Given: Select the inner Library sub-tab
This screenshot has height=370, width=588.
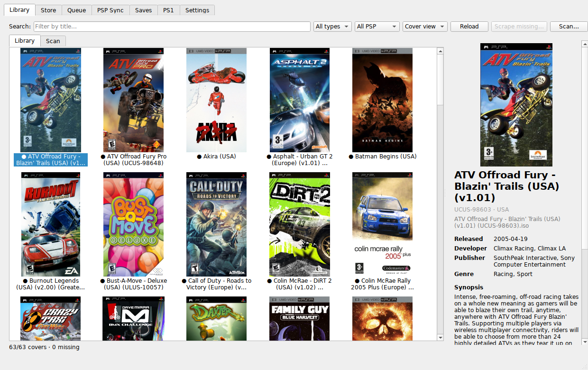Looking at the screenshot, I should click(25, 40).
